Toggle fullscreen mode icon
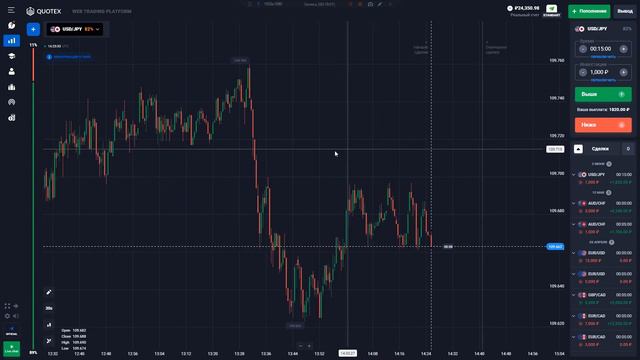This screenshot has height=360, width=640. point(7,306)
